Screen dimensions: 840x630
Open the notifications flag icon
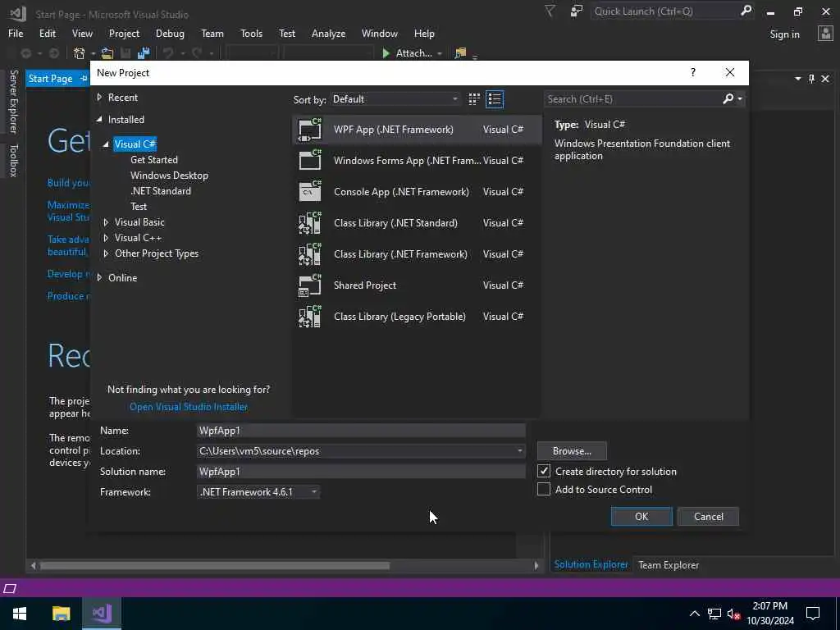[550, 11]
